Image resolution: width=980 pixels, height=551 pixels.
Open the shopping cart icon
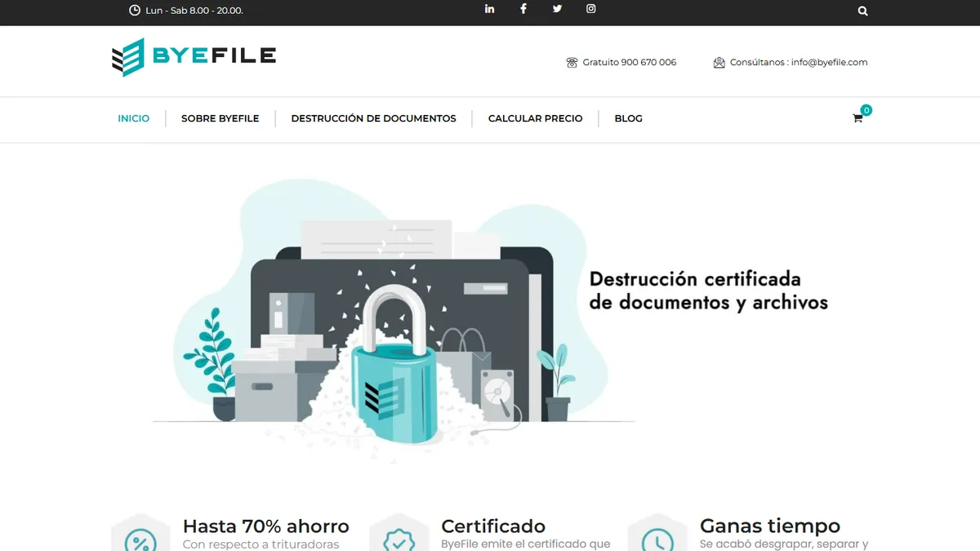click(857, 118)
